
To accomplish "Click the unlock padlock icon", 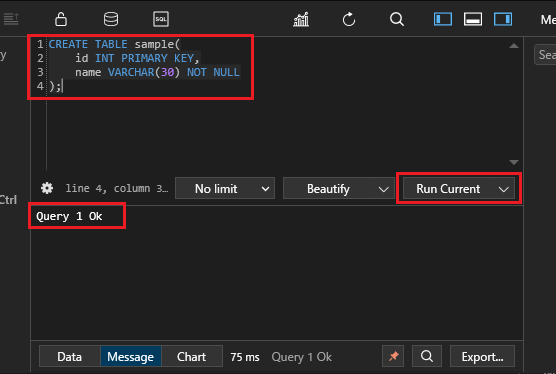I will click(x=61, y=19).
